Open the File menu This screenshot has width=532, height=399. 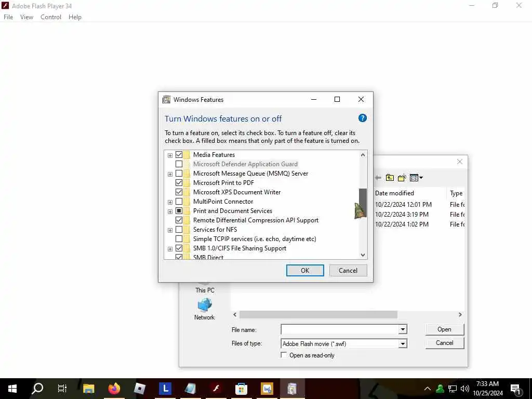8,17
